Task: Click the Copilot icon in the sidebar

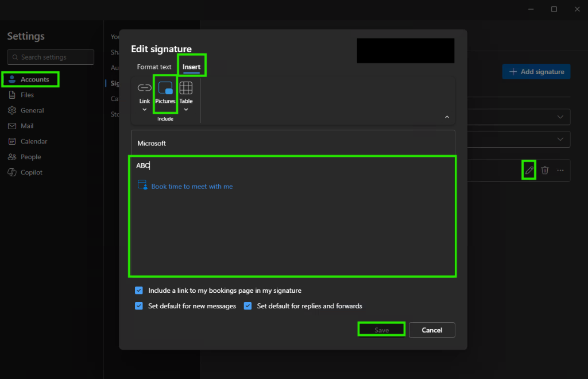Action: (x=12, y=172)
